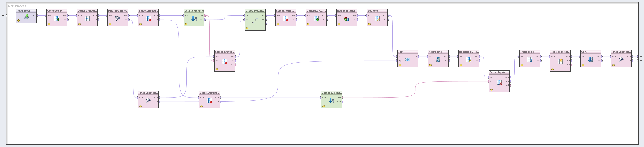Select the Cross Distances operator icon
The width and height of the screenshot is (644, 147).
click(x=255, y=21)
